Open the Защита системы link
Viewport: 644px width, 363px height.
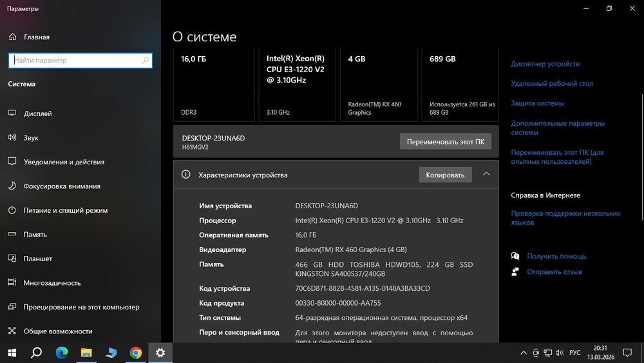click(537, 103)
